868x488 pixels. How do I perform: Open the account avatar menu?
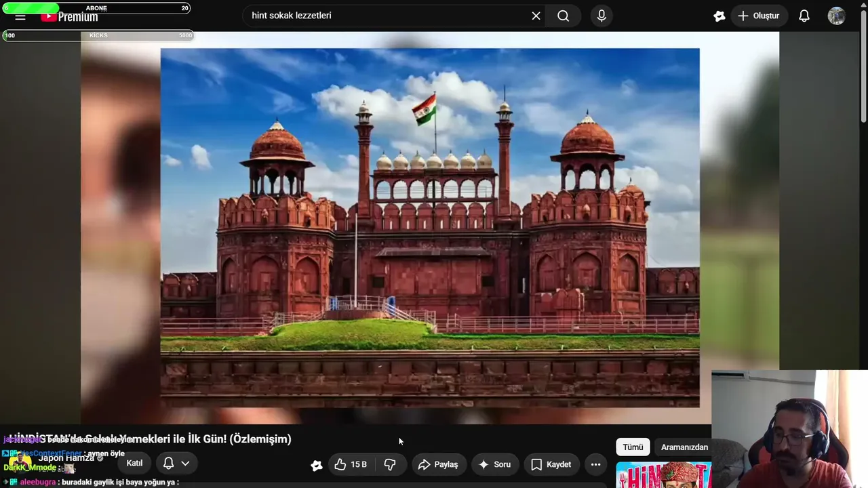(836, 16)
